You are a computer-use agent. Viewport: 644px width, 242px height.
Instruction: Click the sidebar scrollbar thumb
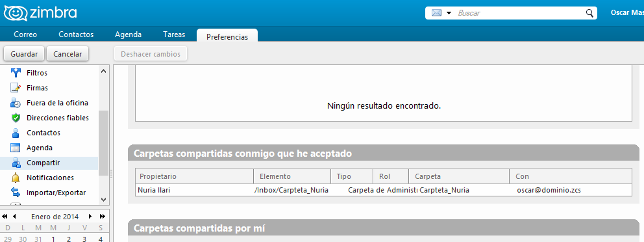[103, 143]
